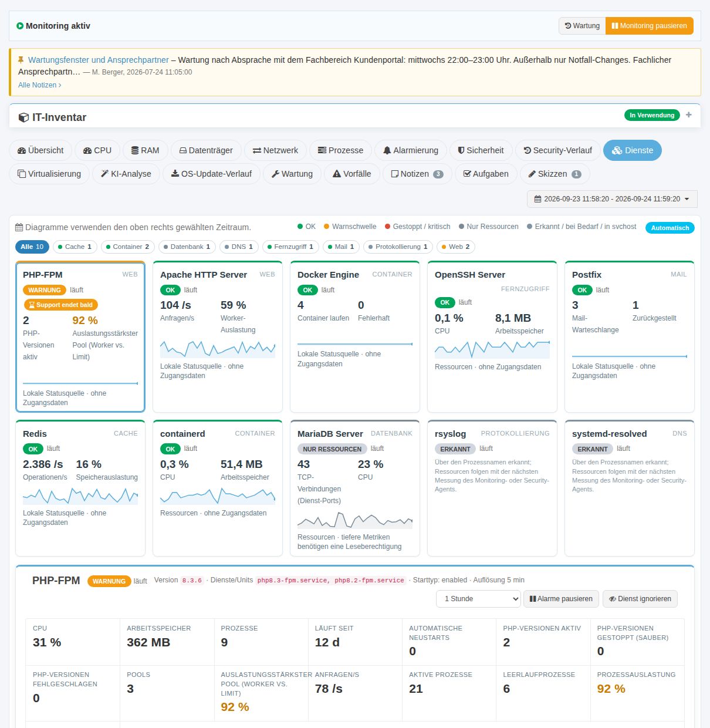Filter services by Fernzugriff chip
This screenshot has height=728, width=710.
point(291,247)
